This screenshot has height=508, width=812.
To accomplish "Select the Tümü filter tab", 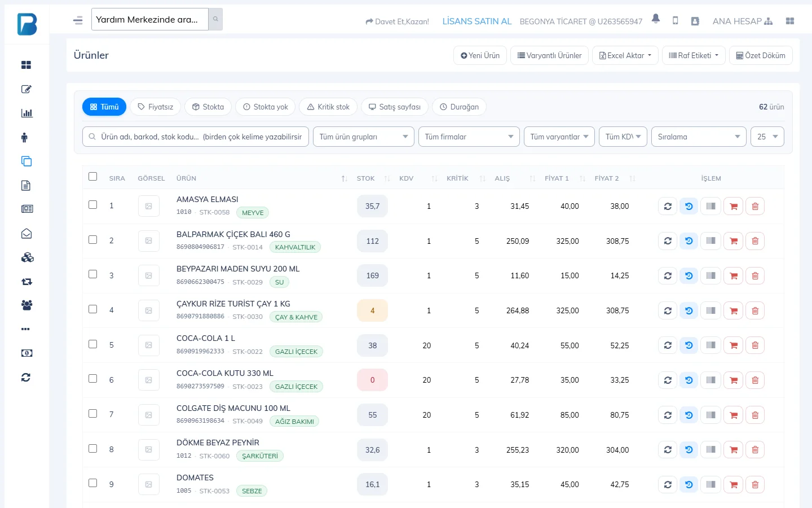I will pos(104,107).
